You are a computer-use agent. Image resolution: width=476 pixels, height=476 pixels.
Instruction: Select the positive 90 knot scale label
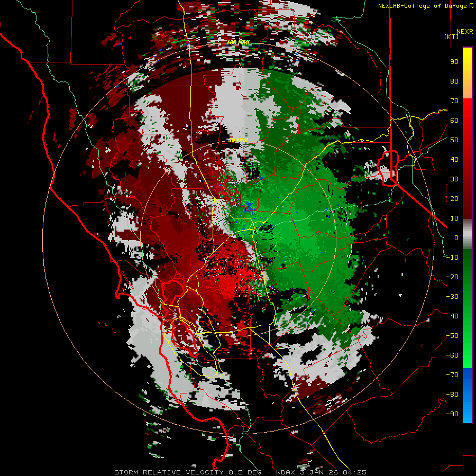(x=454, y=62)
